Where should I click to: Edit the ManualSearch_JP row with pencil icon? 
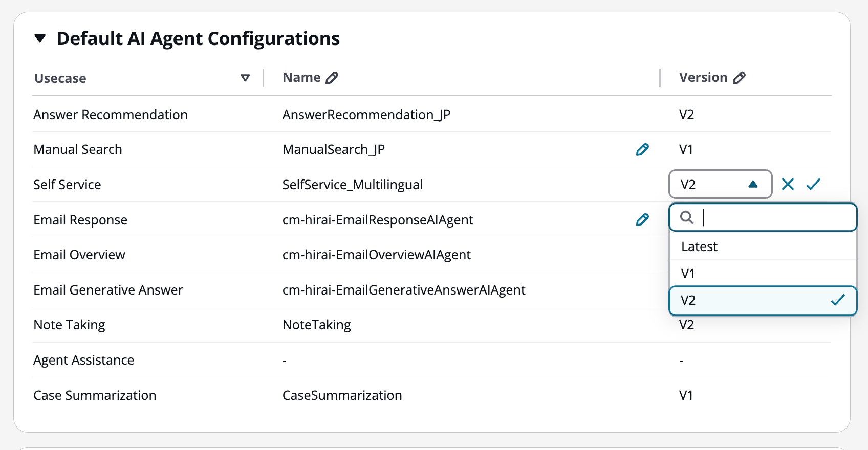tap(642, 149)
